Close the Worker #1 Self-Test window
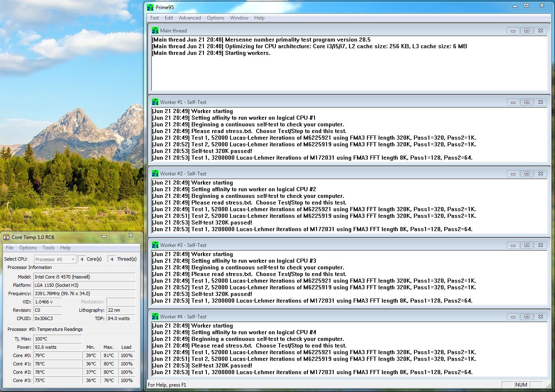This screenshot has width=555, height=392. (540, 102)
